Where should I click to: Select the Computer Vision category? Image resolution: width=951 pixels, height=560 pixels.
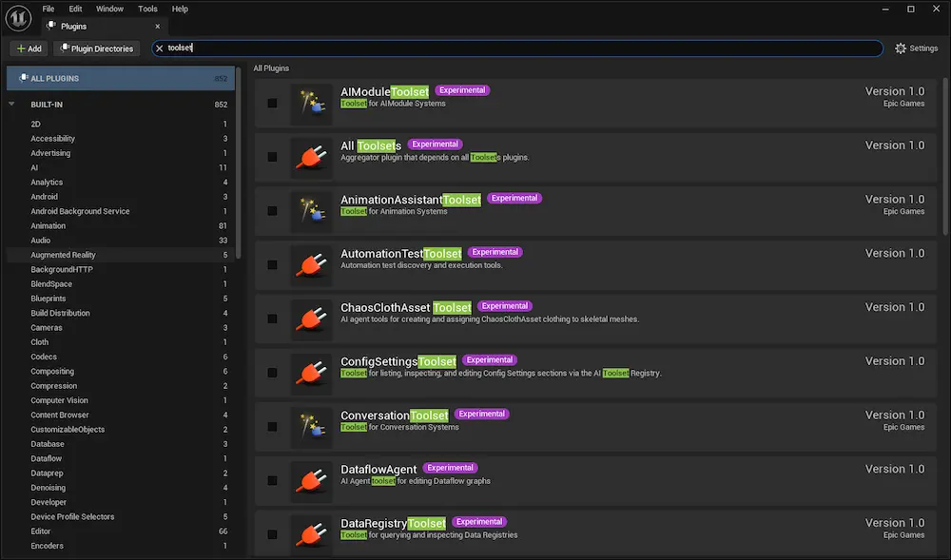point(121,400)
